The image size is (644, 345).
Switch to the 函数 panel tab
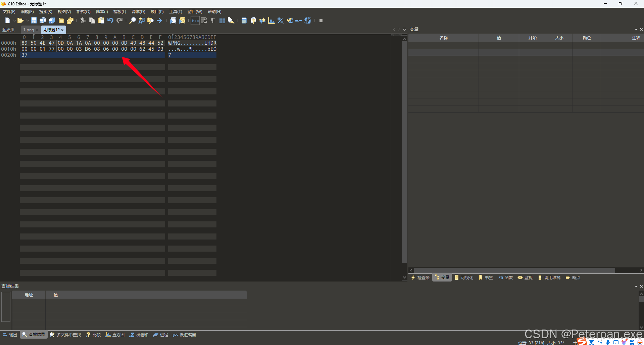click(505, 278)
